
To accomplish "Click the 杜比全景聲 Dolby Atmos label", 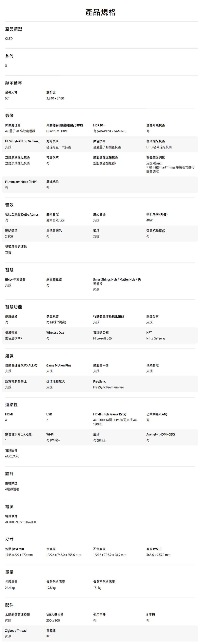I will point(22,214).
